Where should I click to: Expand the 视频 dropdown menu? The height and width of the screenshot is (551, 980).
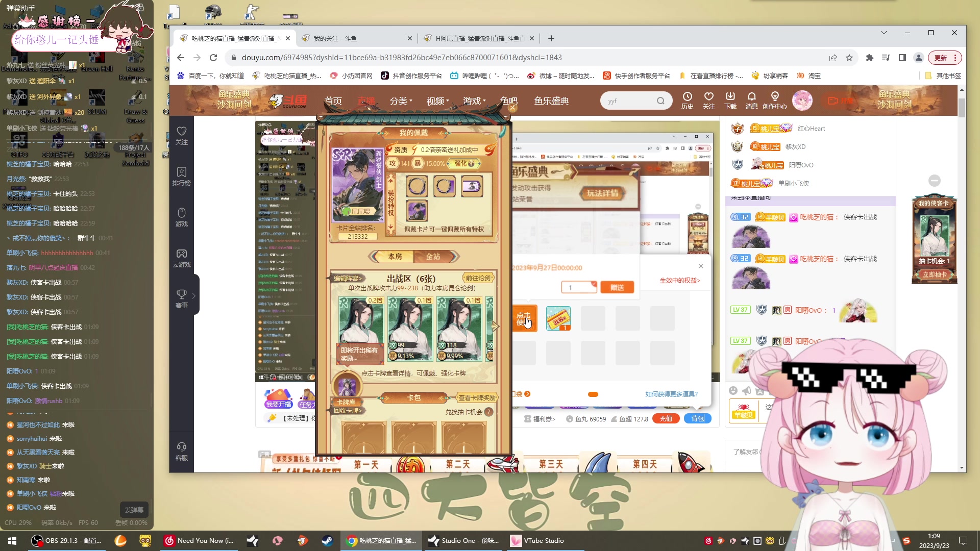pos(437,101)
